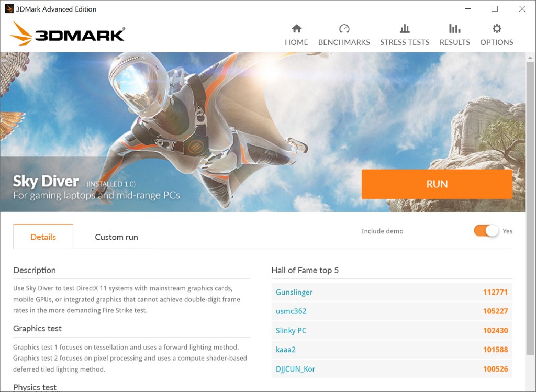
Task: Run the Sky Diver benchmark
Action: [437, 184]
